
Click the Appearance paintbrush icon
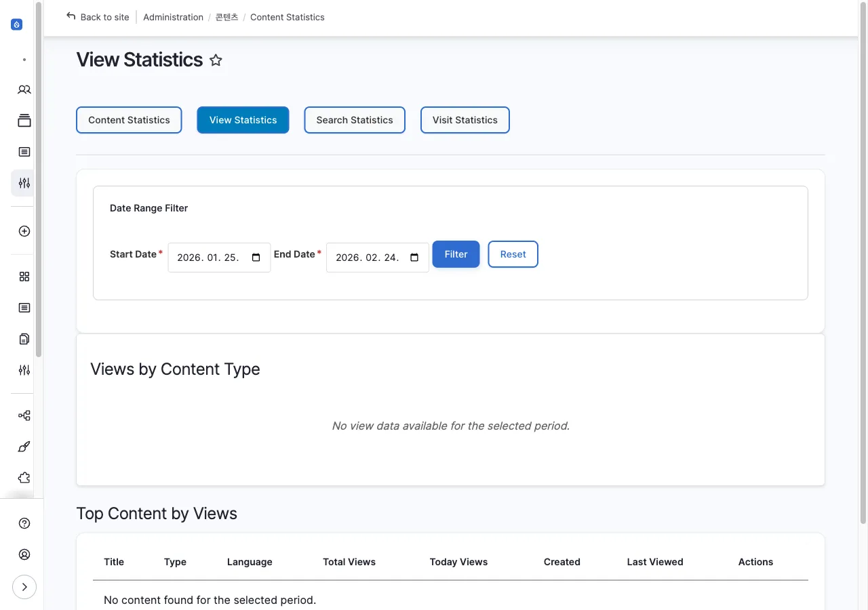click(x=24, y=447)
